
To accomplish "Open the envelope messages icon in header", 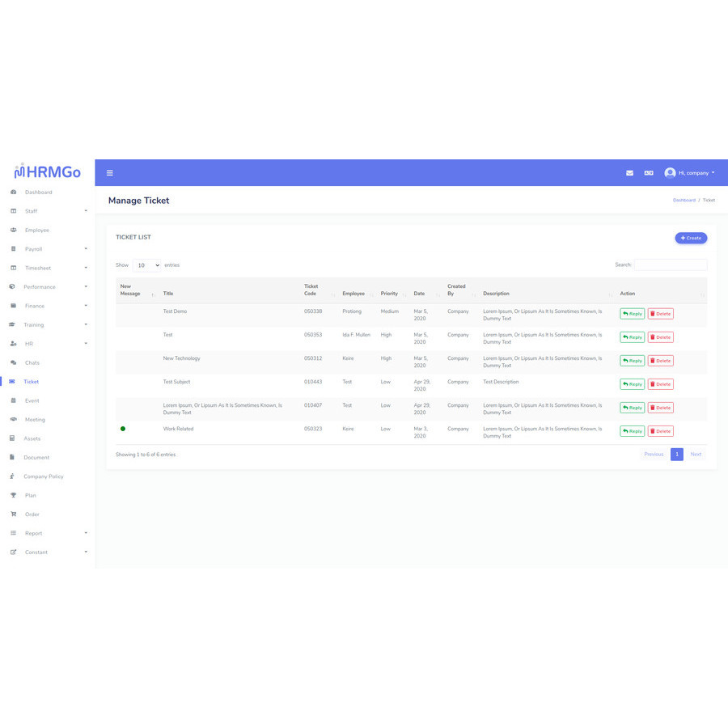I will click(629, 172).
